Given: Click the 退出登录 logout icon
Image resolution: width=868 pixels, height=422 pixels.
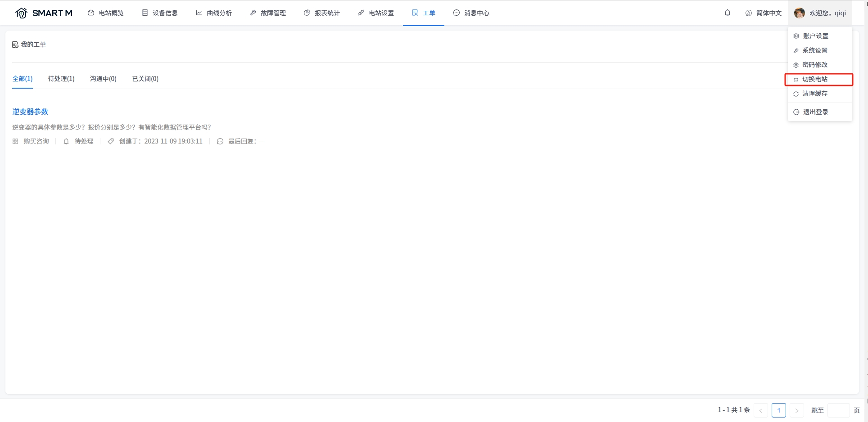Looking at the screenshot, I should point(796,112).
